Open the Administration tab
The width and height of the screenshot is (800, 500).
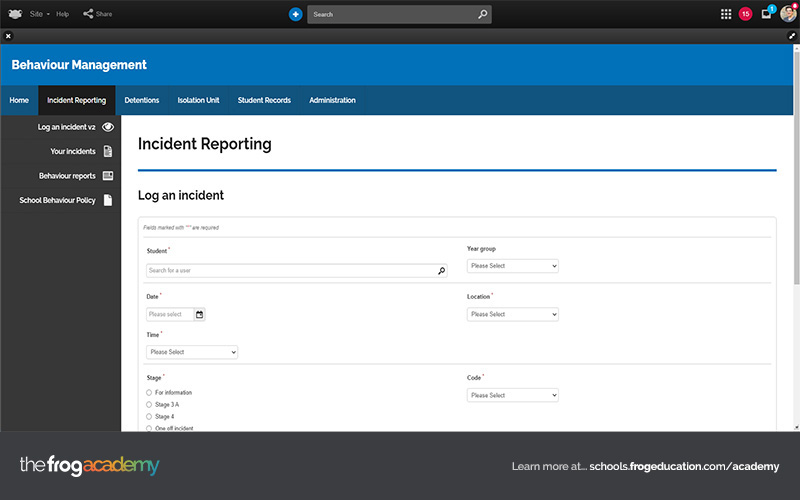(332, 100)
